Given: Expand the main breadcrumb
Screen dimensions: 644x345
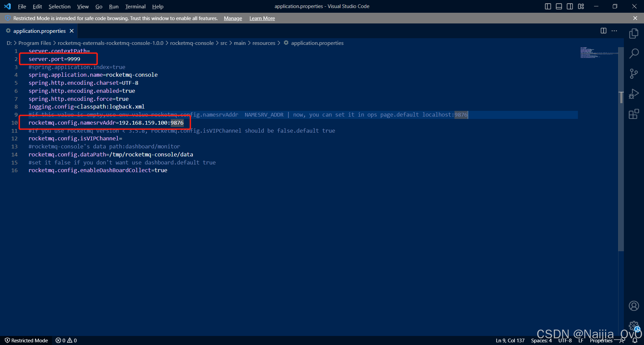Looking at the screenshot, I should point(239,43).
